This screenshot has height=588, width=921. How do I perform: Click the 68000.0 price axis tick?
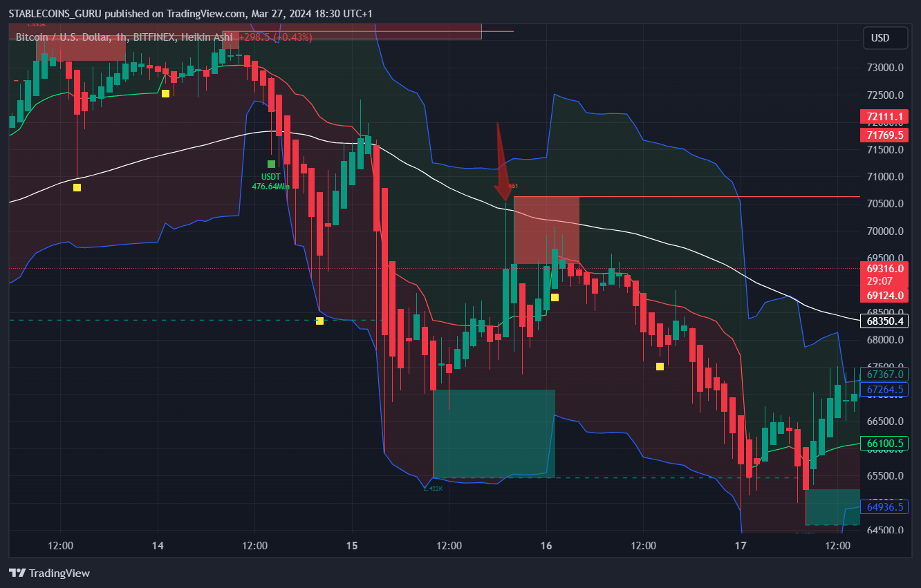(x=884, y=339)
